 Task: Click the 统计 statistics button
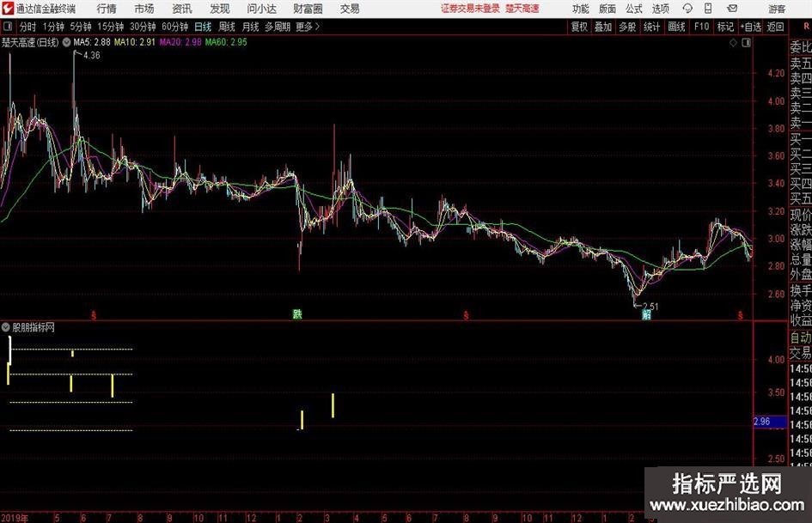[x=651, y=27]
